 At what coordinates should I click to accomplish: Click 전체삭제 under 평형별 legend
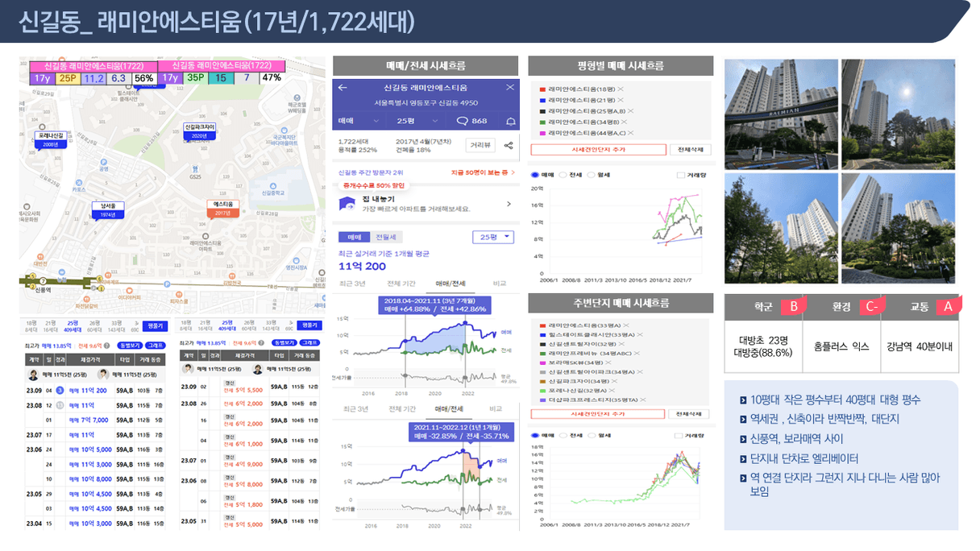pyautogui.click(x=691, y=150)
